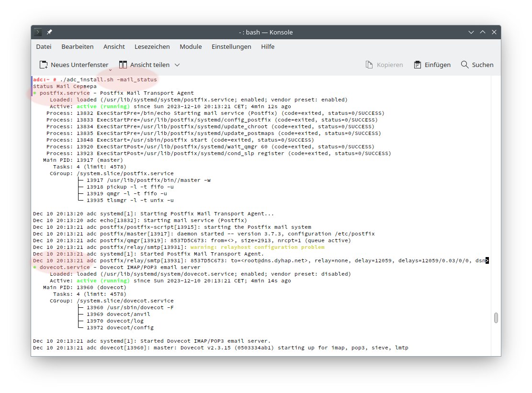Viewport: 532px width, 393px height.
Task: Click the Konsole terminal icon in title bar
Action: click(x=38, y=33)
